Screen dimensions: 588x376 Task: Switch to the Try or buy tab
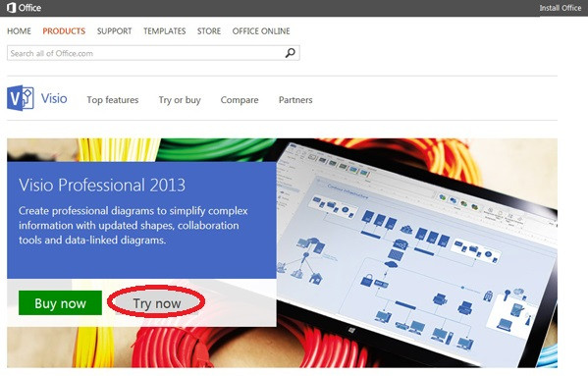[180, 100]
